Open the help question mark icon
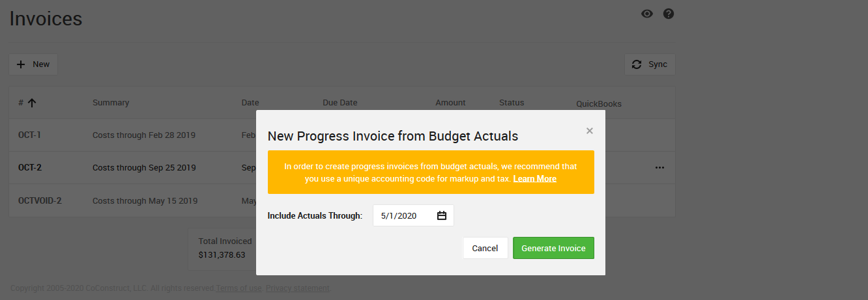This screenshot has width=868, height=300. click(x=669, y=14)
